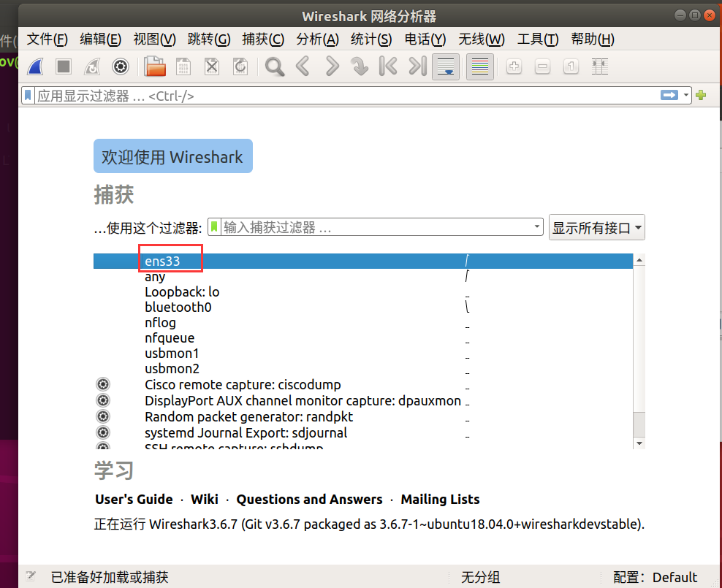722x588 pixels.
Task: Open a capture file folder icon
Action: pos(155,66)
